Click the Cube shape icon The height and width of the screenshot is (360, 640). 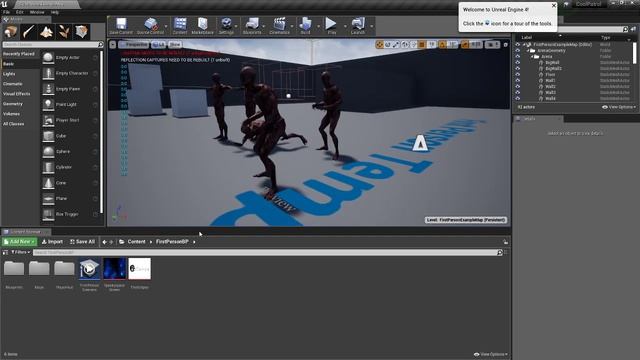point(48,136)
